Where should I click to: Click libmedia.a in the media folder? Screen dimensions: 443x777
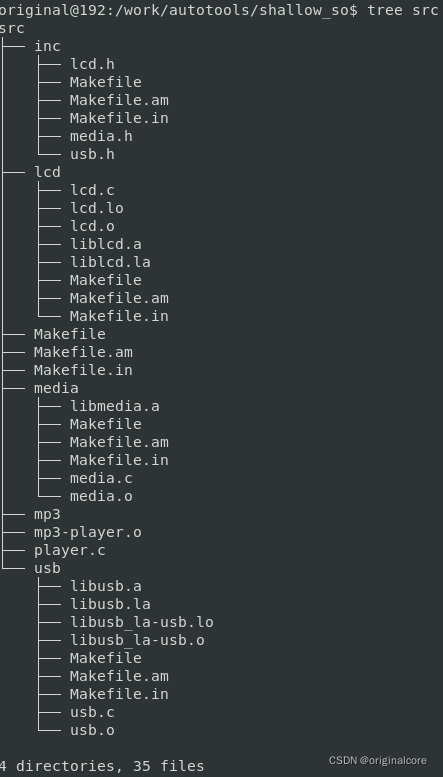(x=114, y=406)
